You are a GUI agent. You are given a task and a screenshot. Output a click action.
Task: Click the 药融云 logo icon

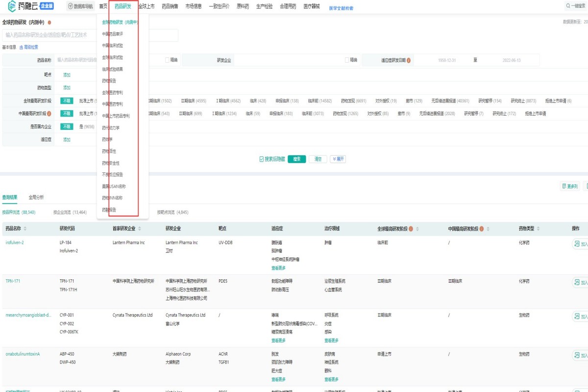[10, 6]
